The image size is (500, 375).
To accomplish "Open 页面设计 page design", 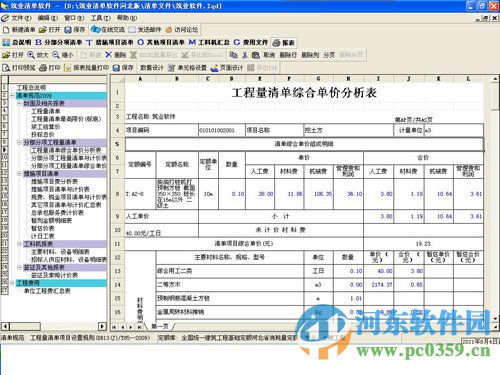I will 227,68.
